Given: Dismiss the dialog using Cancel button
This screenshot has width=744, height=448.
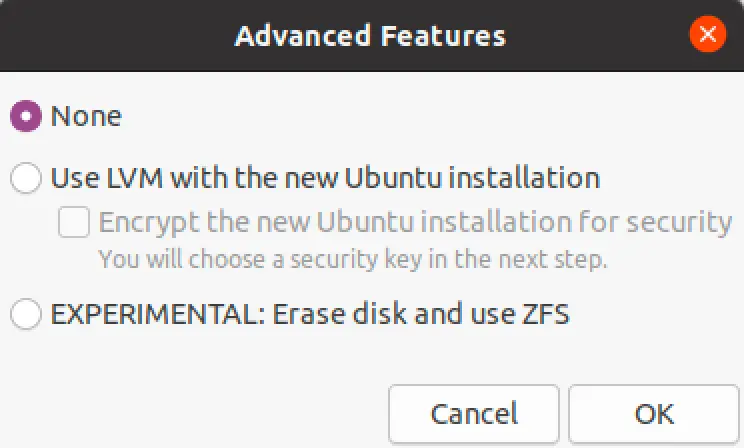Looking at the screenshot, I should (x=474, y=414).
